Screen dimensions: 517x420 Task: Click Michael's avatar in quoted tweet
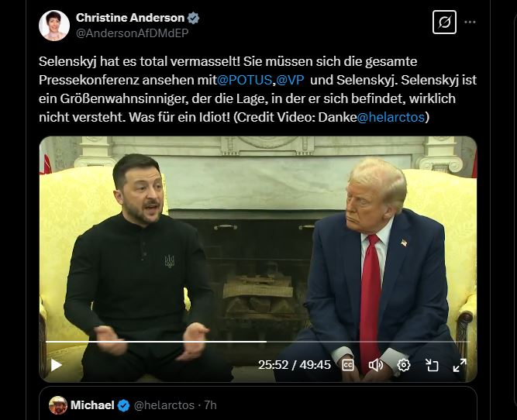click(58, 405)
